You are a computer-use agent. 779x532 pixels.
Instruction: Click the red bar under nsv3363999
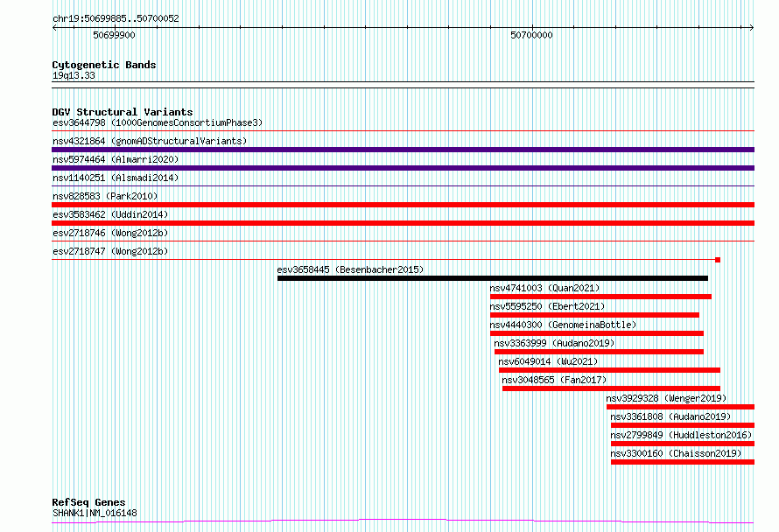[599, 352]
